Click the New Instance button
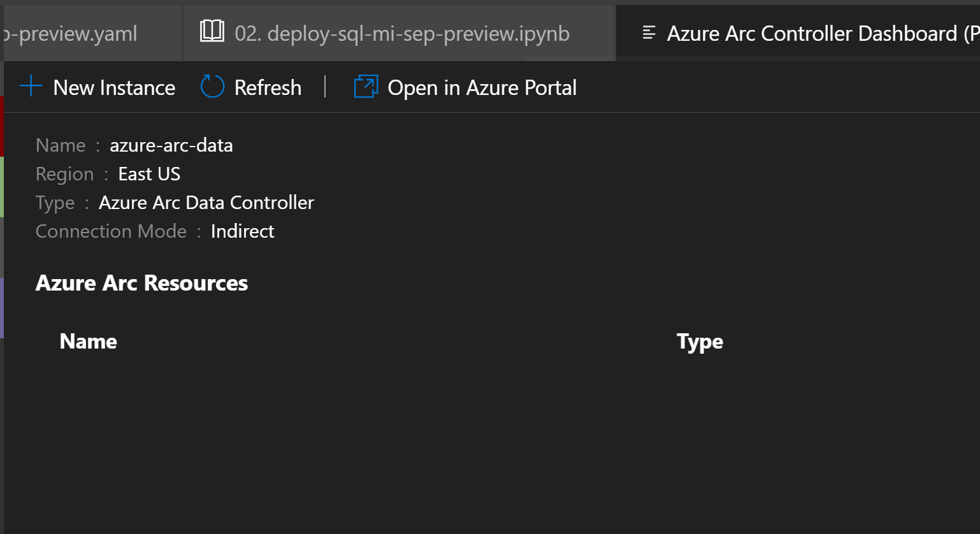Viewport: 980px width, 534px height. click(99, 87)
